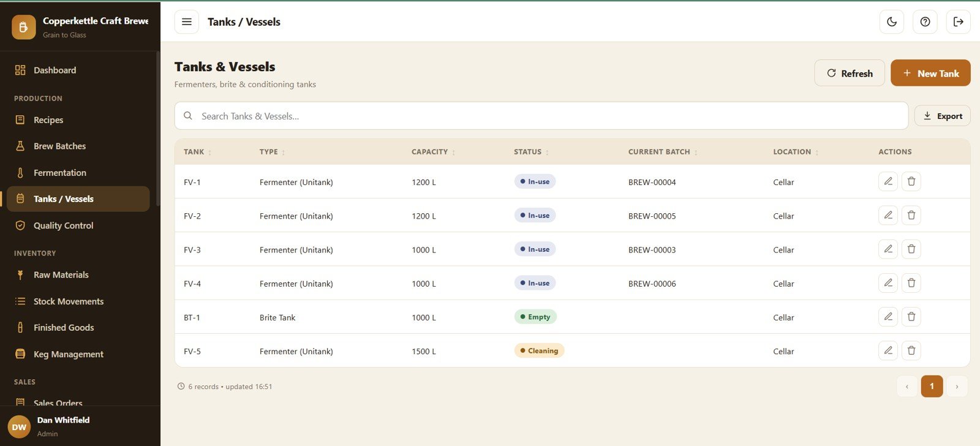
Task: Open the help question mark icon
Action: tap(925, 21)
